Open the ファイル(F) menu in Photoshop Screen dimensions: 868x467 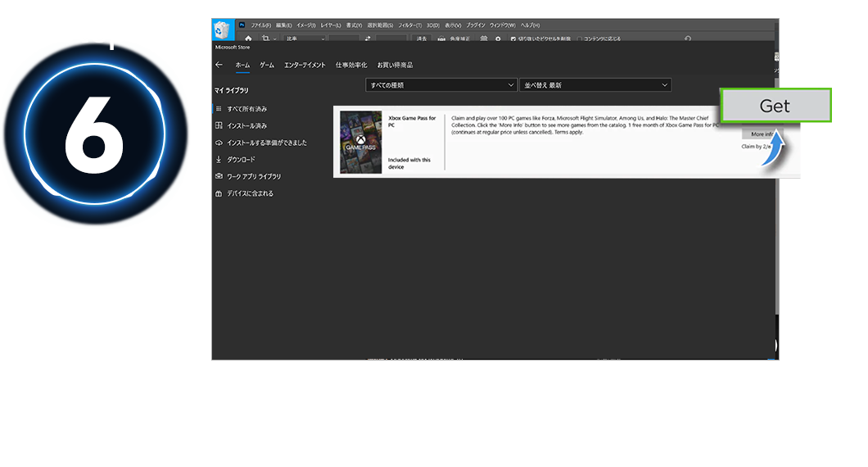pos(260,25)
